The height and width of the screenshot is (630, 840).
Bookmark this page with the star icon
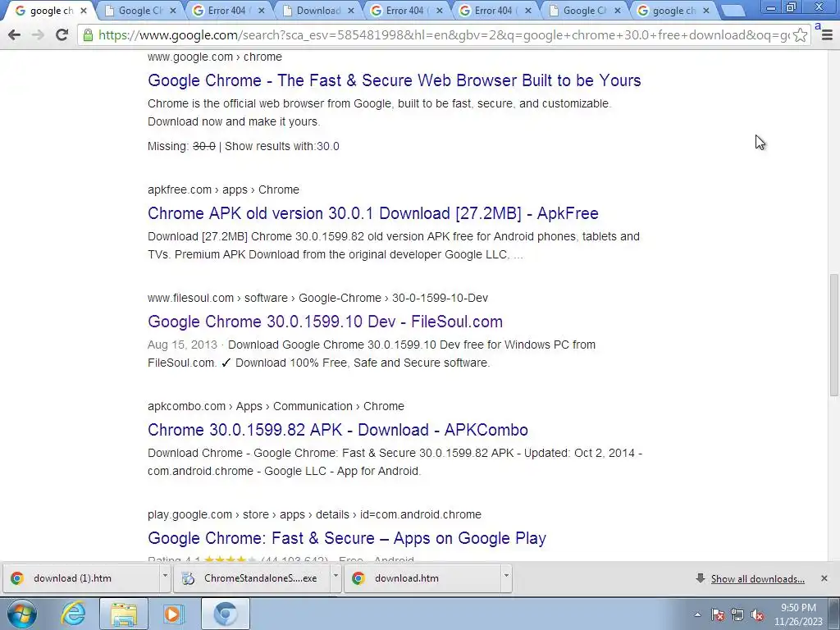pos(800,35)
